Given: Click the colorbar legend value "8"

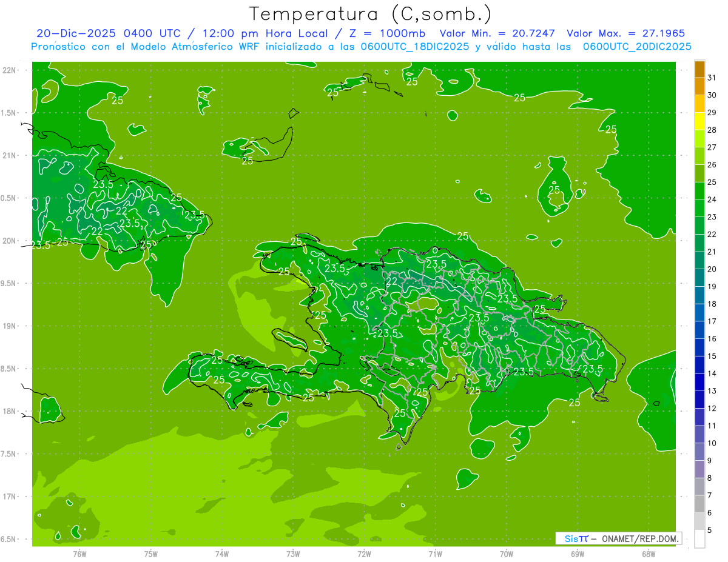Looking at the screenshot, I should [x=710, y=478].
